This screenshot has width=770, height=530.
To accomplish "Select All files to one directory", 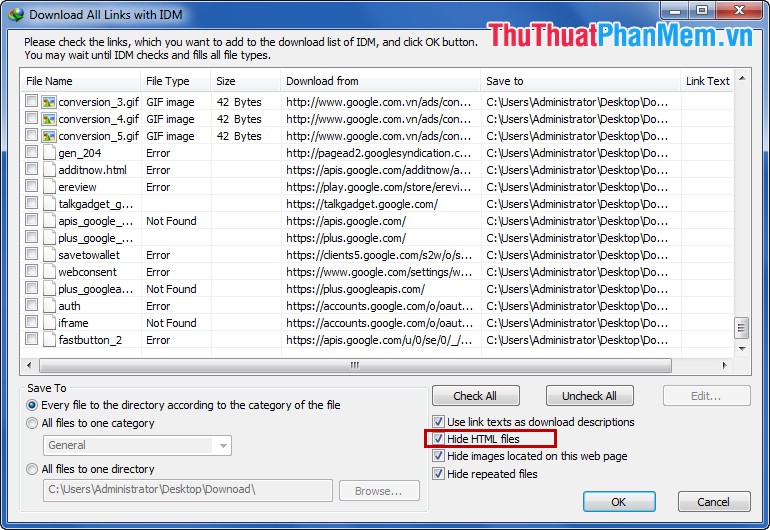I will [32, 469].
